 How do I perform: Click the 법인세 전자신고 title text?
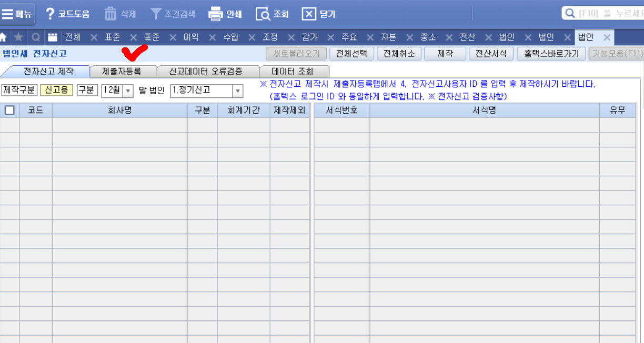point(35,54)
